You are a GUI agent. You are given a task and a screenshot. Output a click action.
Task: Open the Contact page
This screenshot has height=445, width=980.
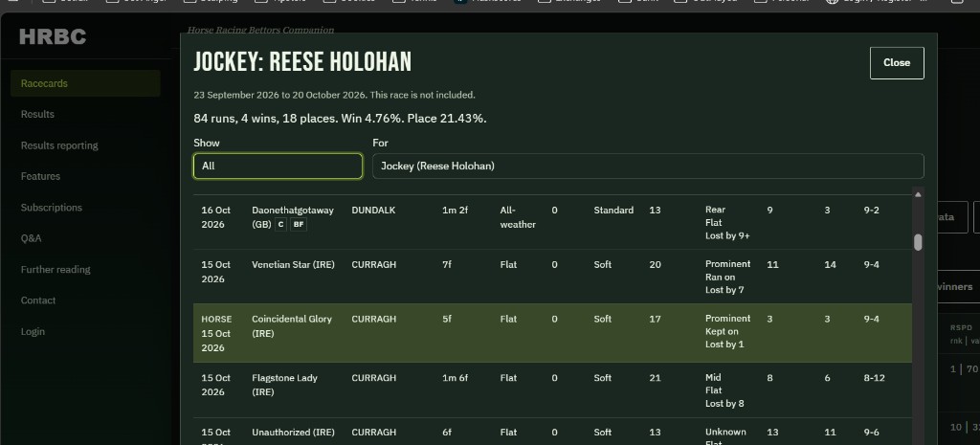38,300
